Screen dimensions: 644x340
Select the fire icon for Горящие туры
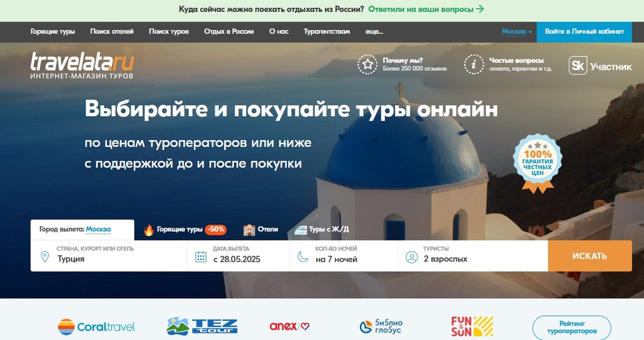point(149,229)
